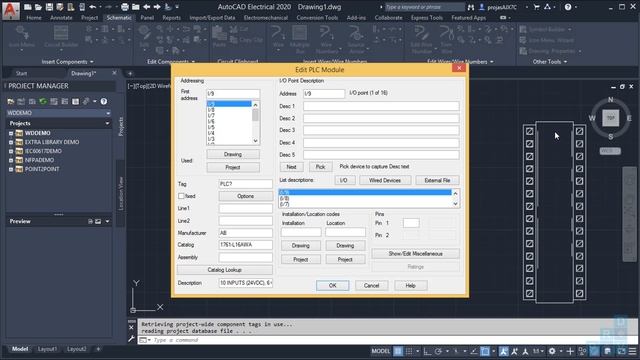Go to next project drawing arrow
Image resolution: width=640 pixels, height=360 pixels.
pos(157,7)
